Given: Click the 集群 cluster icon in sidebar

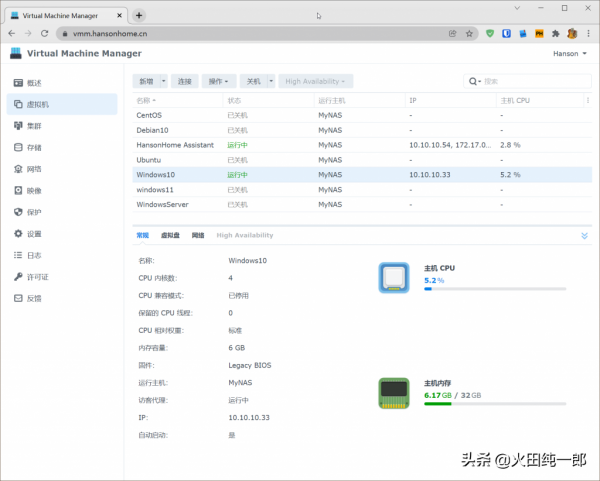Looking at the screenshot, I should pyautogui.click(x=19, y=125).
